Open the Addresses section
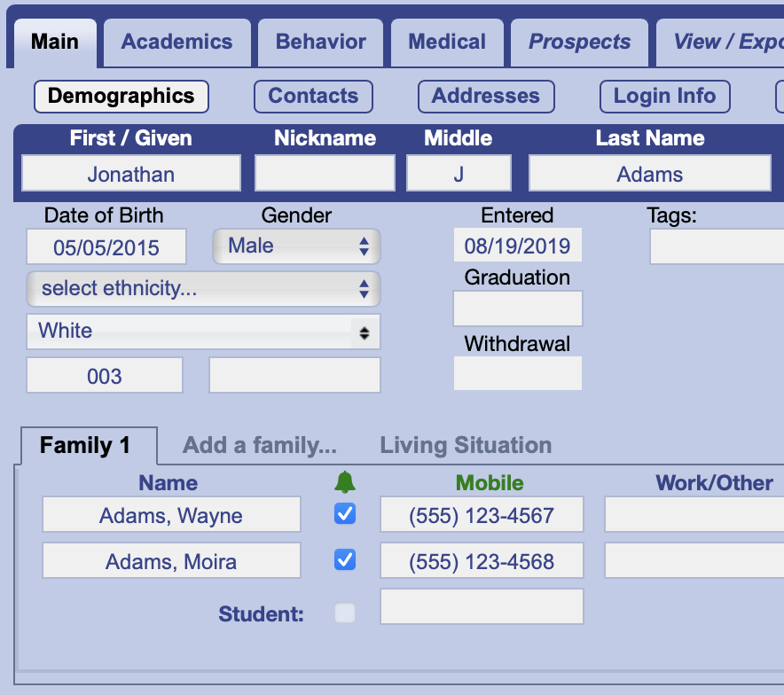This screenshot has height=695, width=784. (x=485, y=96)
